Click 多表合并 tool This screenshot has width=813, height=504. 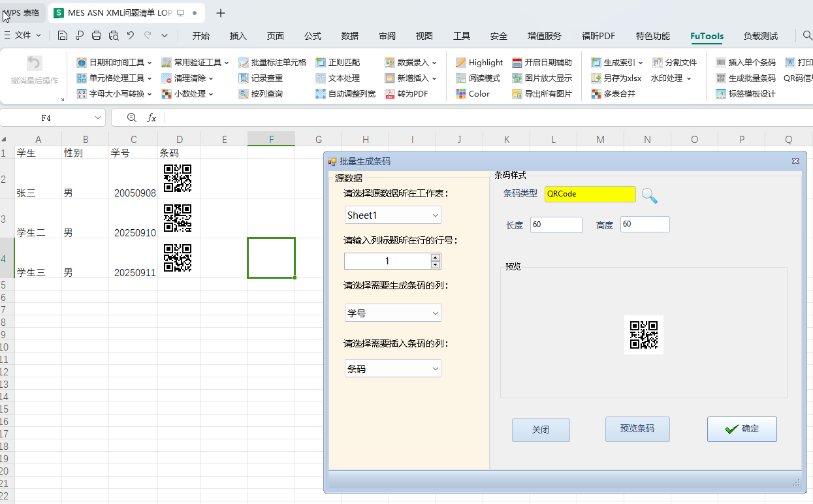coord(613,94)
